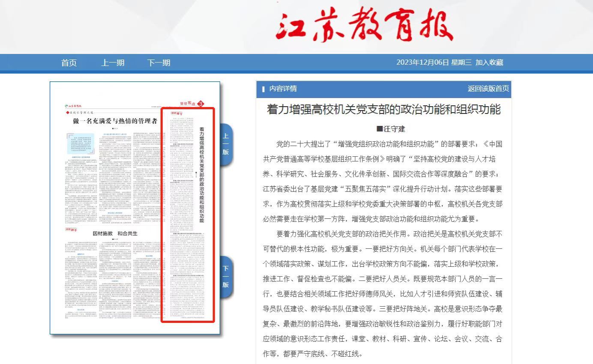593x364 pixels.
Task: Click 加入收藏 to bookmark the site
Action: pyautogui.click(x=489, y=63)
